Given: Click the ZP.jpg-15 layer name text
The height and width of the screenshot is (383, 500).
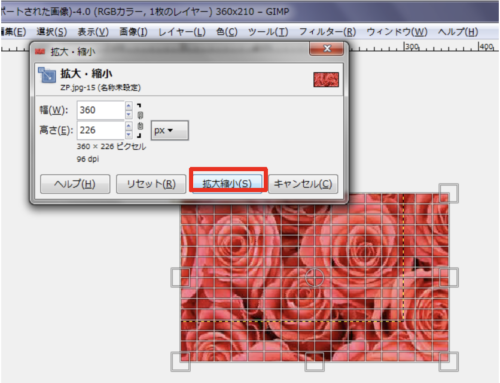Looking at the screenshot, I should pyautogui.click(x=100, y=88).
